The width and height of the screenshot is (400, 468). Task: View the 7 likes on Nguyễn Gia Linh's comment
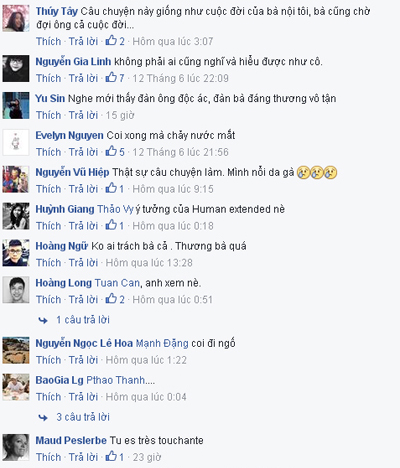115,78
